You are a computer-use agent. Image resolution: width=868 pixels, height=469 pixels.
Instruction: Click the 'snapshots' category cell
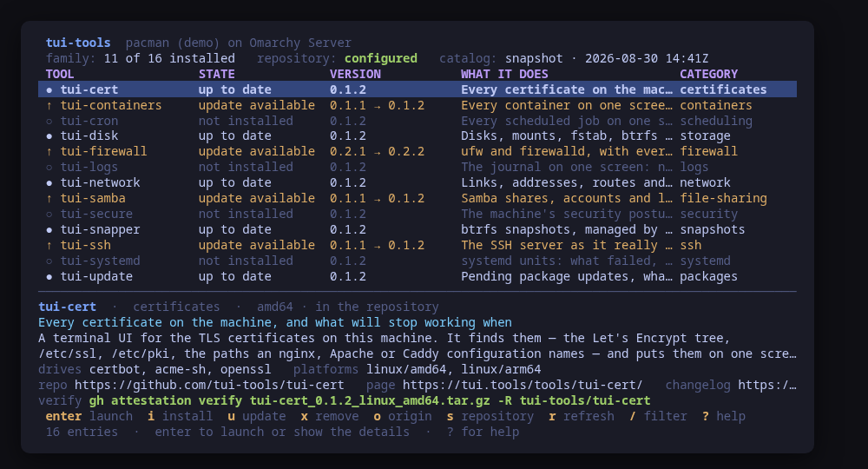713,230
